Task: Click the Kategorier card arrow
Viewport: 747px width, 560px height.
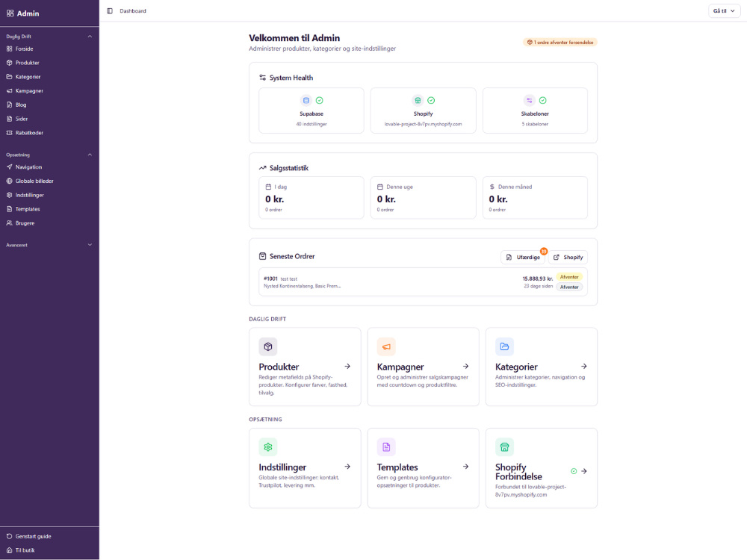Action: point(583,366)
